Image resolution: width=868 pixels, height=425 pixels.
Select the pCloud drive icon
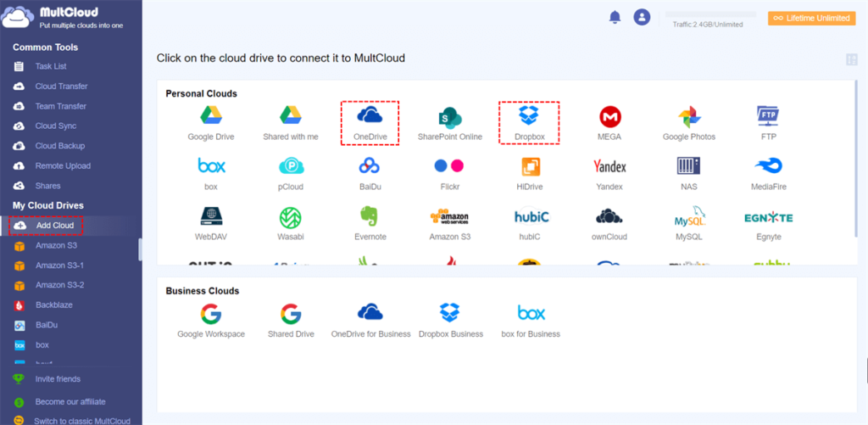coord(291,173)
